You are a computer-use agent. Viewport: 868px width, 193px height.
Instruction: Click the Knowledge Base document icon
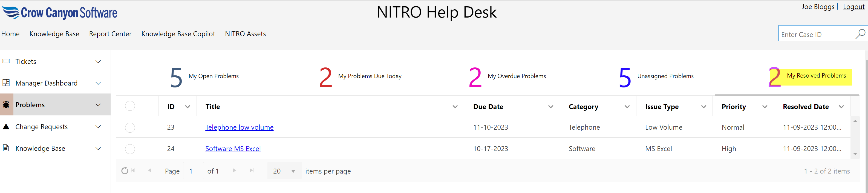tap(6, 148)
